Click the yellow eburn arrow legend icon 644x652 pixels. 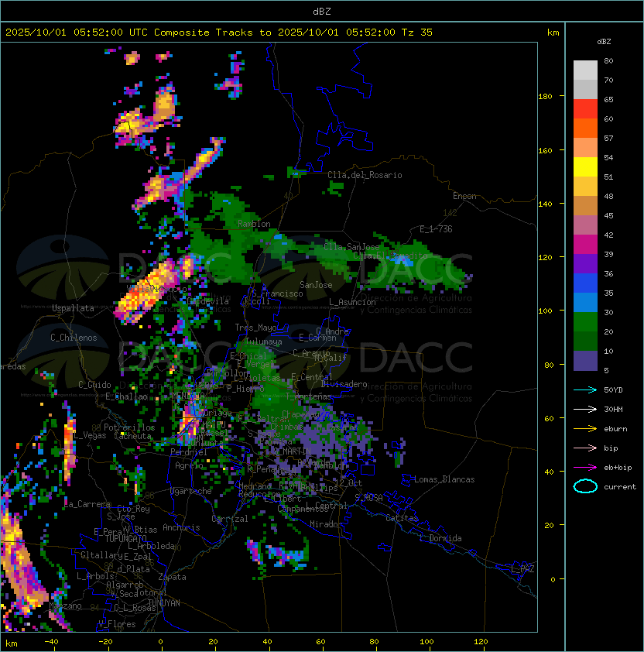coord(585,429)
